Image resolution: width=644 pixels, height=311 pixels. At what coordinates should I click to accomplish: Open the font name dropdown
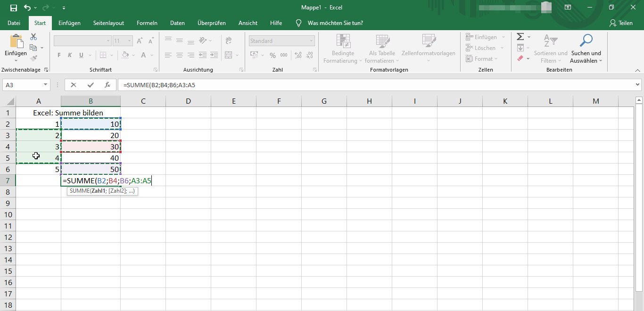pyautogui.click(x=108, y=41)
